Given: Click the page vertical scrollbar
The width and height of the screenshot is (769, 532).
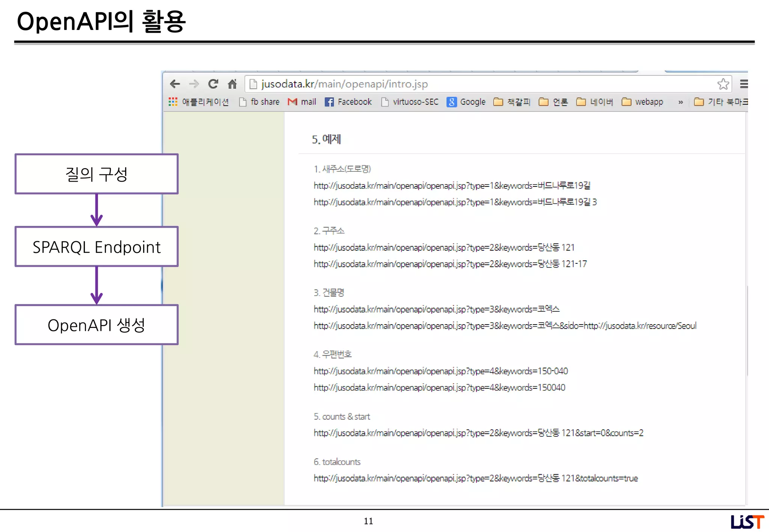Looking at the screenshot, I should 747,330.
